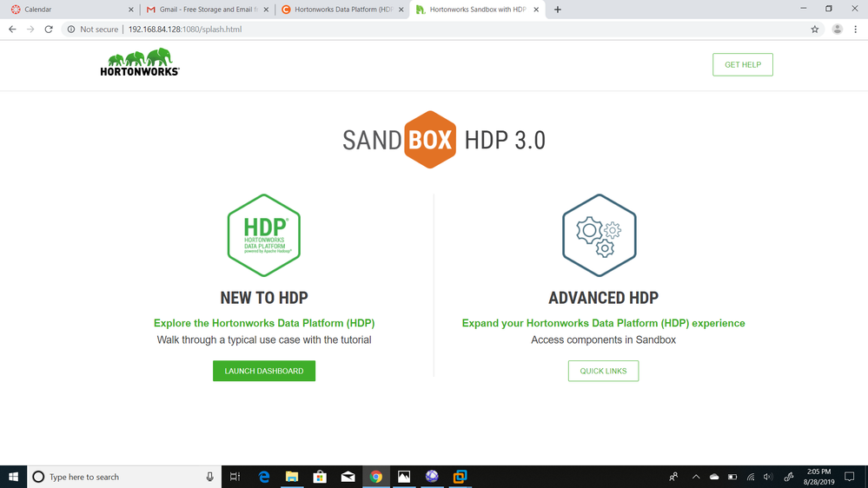Show hidden system tray icons
Screen dimensions: 868x488
[x=696, y=477]
